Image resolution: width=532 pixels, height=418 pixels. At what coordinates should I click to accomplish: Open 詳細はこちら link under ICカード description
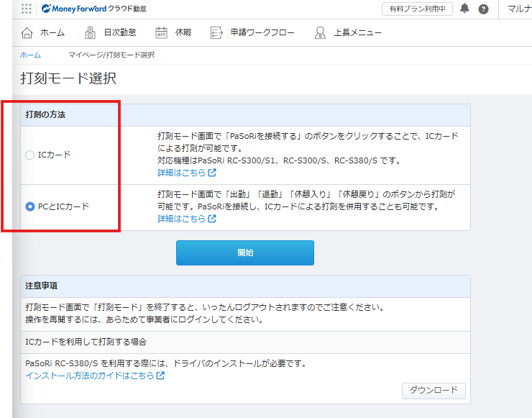click(186, 173)
